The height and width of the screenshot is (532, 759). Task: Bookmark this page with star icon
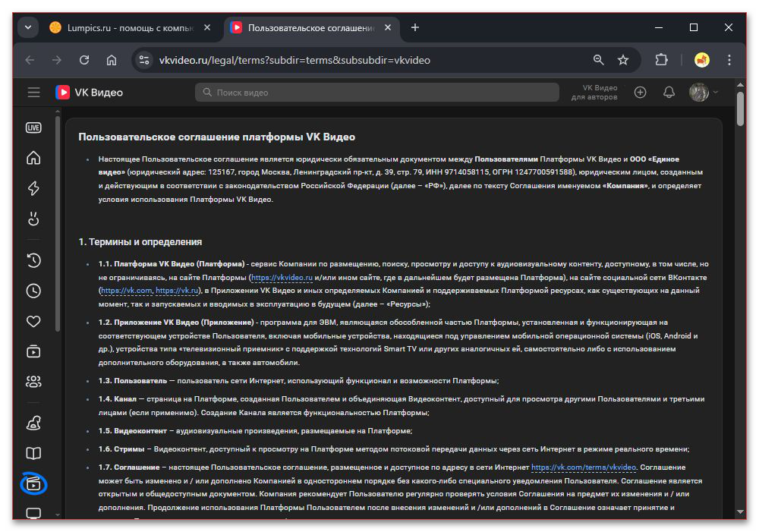click(623, 60)
